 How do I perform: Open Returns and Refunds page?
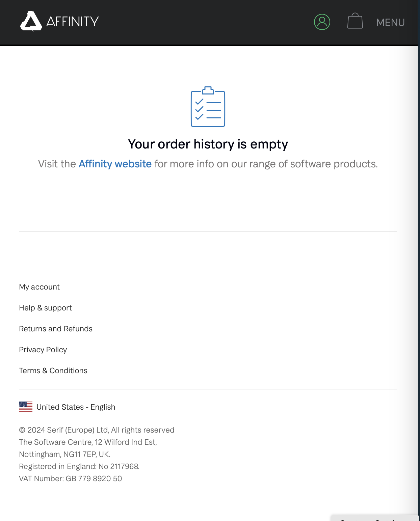(56, 329)
